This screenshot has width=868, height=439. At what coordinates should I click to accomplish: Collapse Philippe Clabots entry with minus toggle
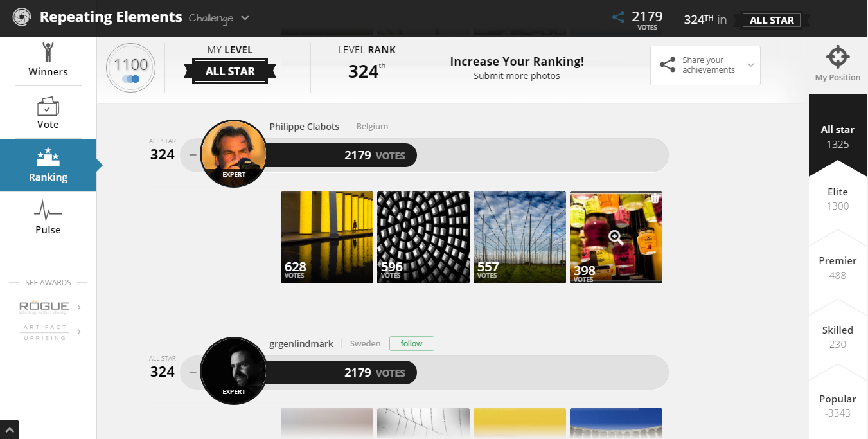coord(193,155)
